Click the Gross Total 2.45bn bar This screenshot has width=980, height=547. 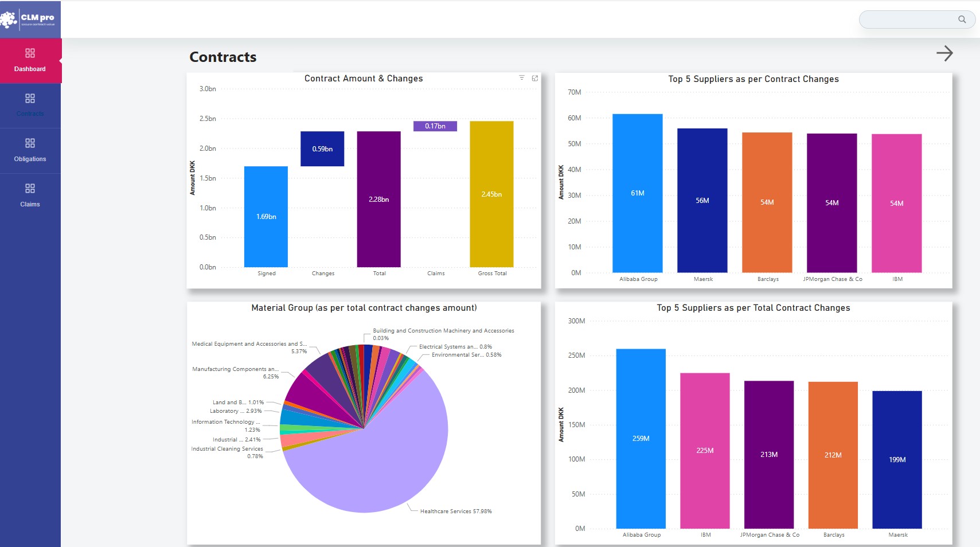(491, 194)
